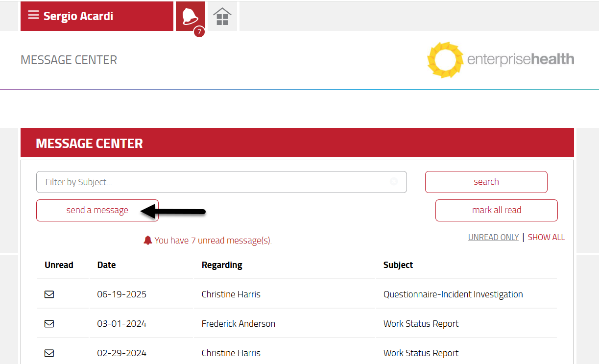Open the unread envelope for 02-29-2024 message

(49, 353)
